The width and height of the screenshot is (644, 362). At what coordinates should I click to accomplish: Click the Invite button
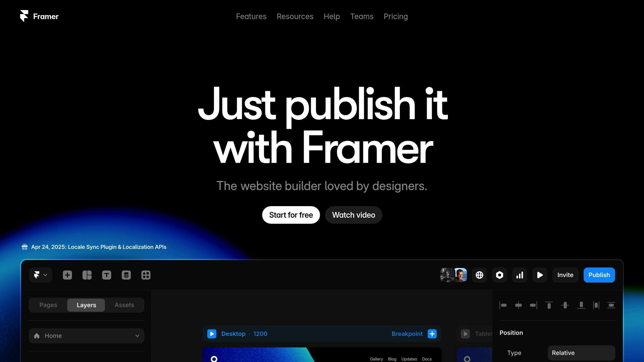[x=565, y=275]
